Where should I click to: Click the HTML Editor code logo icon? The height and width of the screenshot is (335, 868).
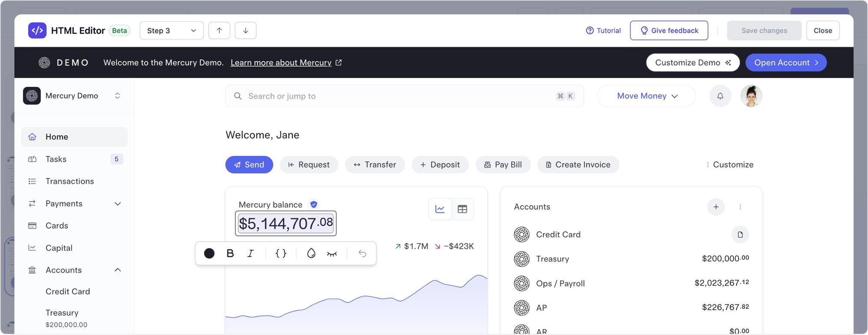tap(37, 30)
